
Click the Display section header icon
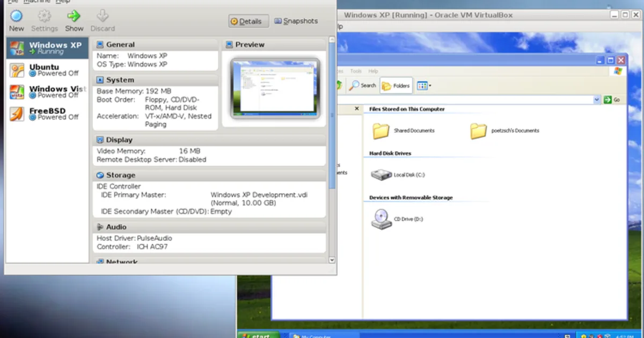pos(100,140)
